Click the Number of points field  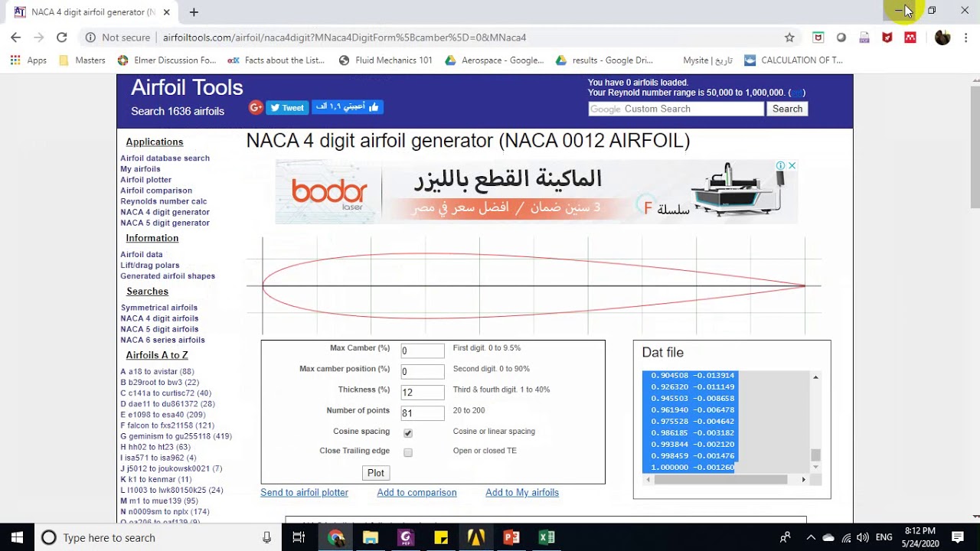pyautogui.click(x=422, y=413)
